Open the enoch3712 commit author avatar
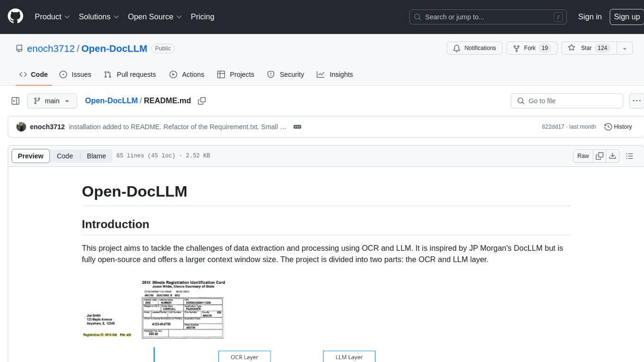Screen dimensions: 644x362 [21, 127]
